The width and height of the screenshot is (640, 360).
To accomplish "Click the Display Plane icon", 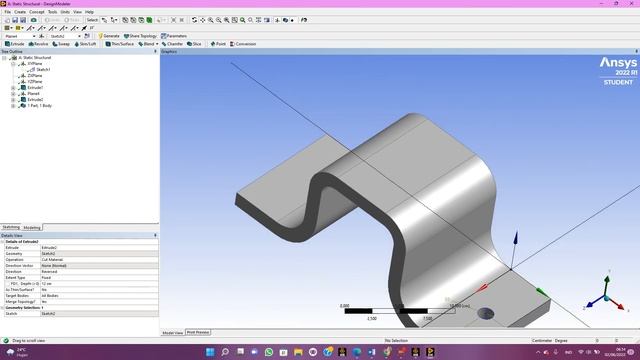I will [277, 20].
